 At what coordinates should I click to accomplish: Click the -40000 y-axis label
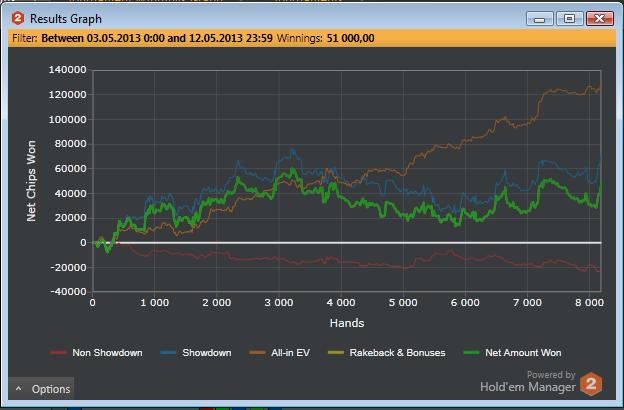coord(68,291)
